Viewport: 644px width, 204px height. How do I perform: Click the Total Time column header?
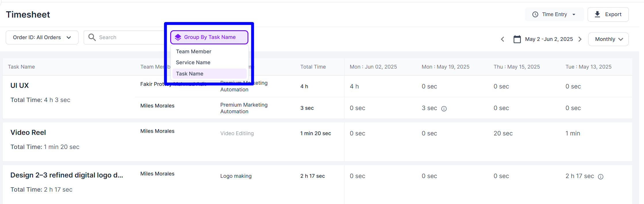tap(313, 67)
